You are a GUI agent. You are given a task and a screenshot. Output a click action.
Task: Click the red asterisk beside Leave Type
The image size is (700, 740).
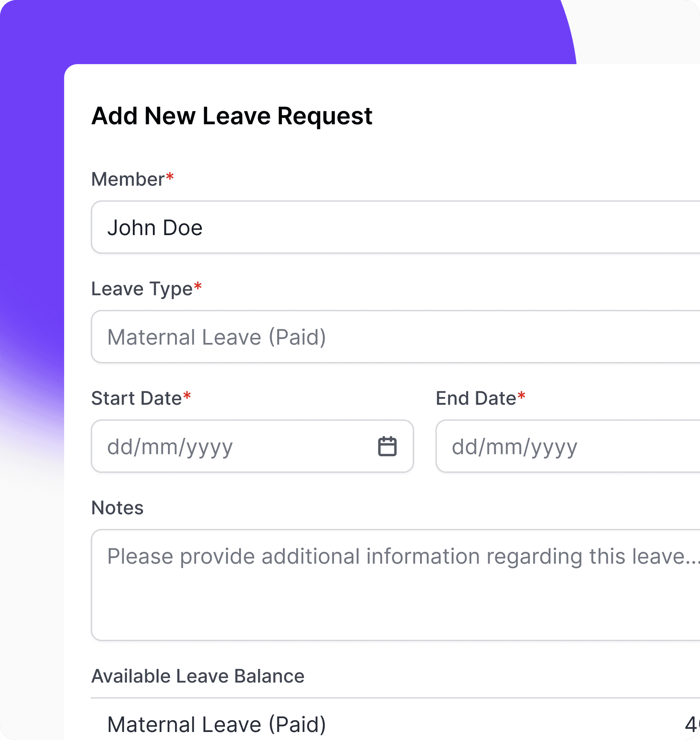tap(198, 286)
